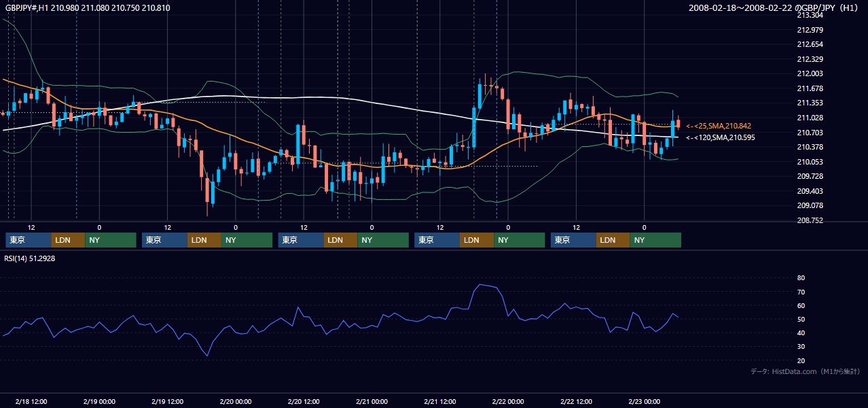The image size is (868, 408).
Task: Click the RSI 30 scale label
Action: [x=801, y=347]
